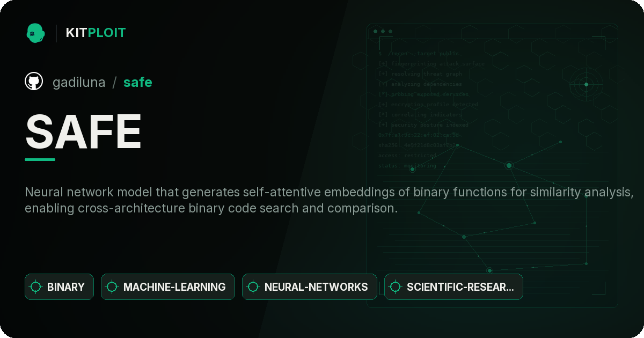The width and height of the screenshot is (644, 338).
Task: Click the crosshair icon in BINARY tag
Action: (x=36, y=287)
